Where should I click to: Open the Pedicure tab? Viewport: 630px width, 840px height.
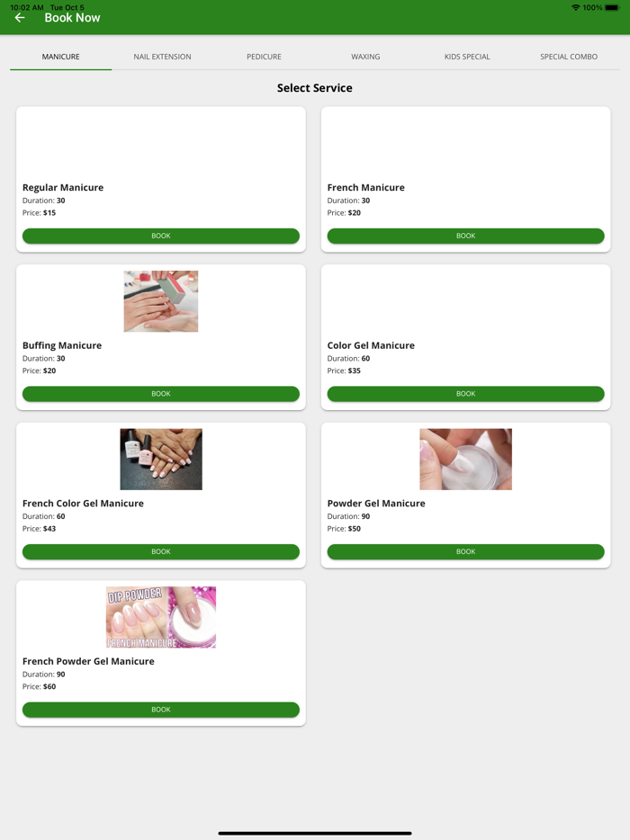point(264,57)
